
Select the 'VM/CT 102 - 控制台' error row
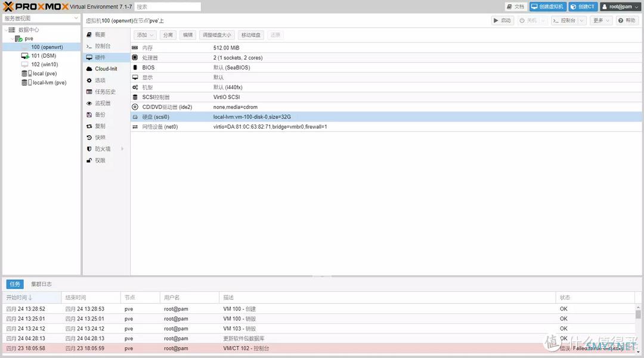click(319, 348)
